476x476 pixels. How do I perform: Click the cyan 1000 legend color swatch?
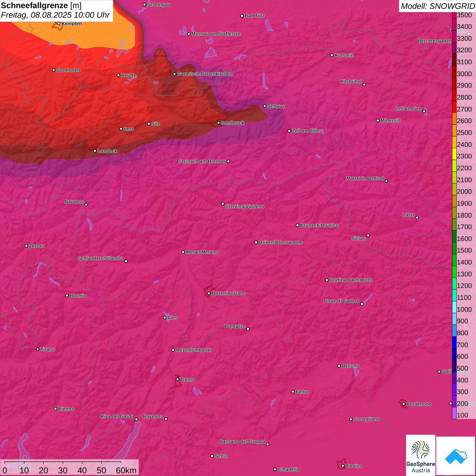(454, 307)
